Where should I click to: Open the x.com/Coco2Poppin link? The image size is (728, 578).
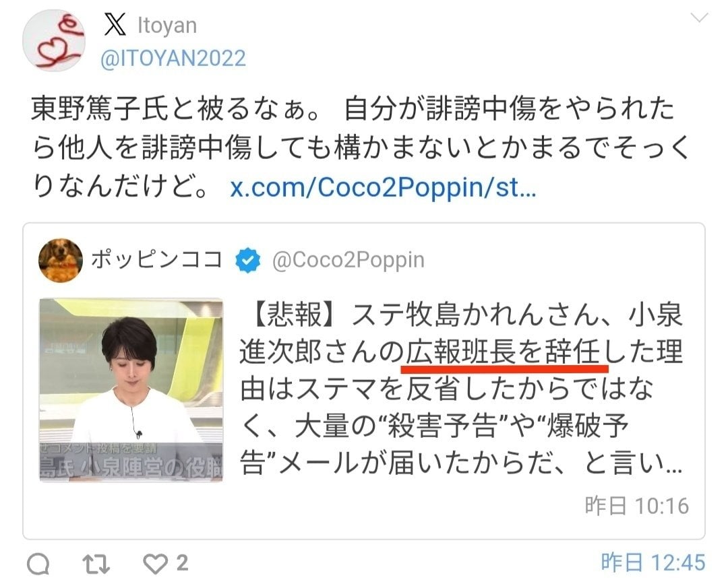click(x=383, y=187)
